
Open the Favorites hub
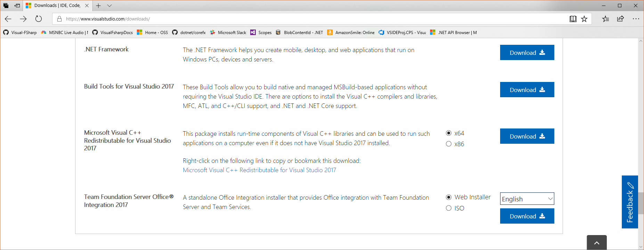coord(605,19)
